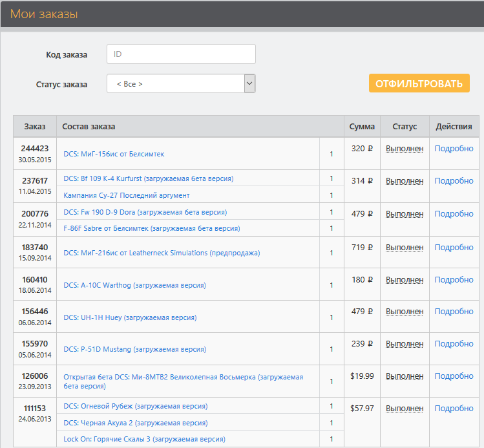Open DCS: Fw 190 D-9 Dora link
This screenshot has width=484, height=448.
[145, 212]
